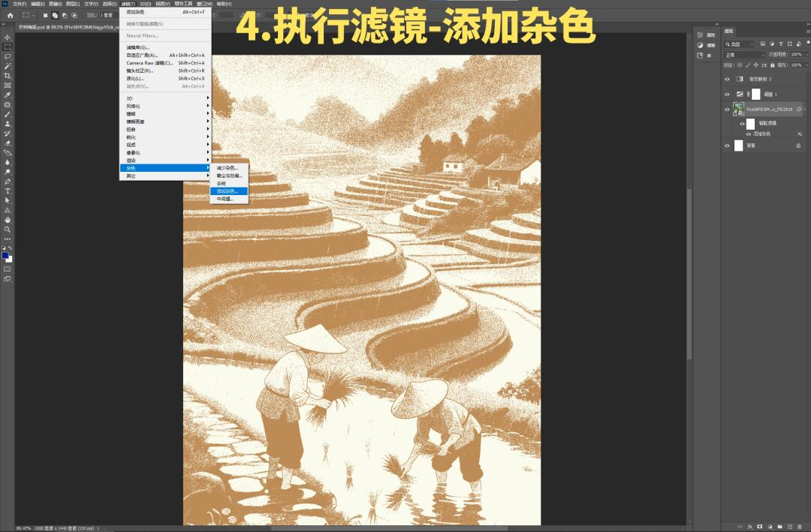Collapse smart filters on the image layer
The width and height of the screenshot is (811, 532).
pos(805,109)
